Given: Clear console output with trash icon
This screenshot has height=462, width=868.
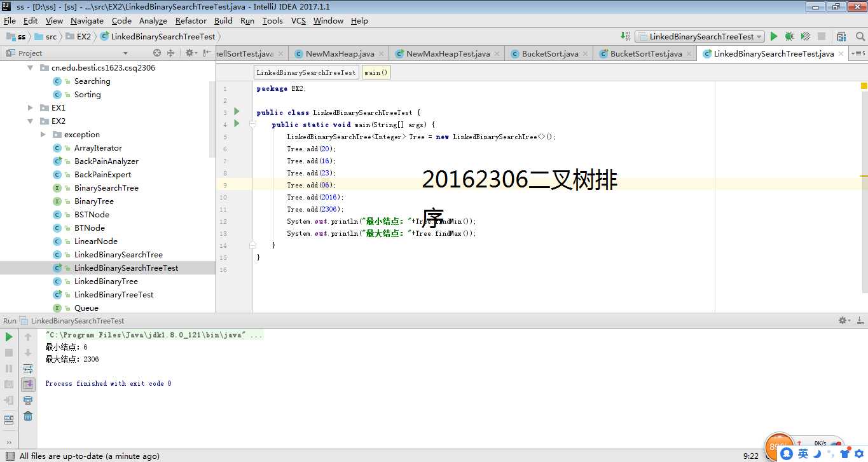Looking at the screenshot, I should [28, 416].
